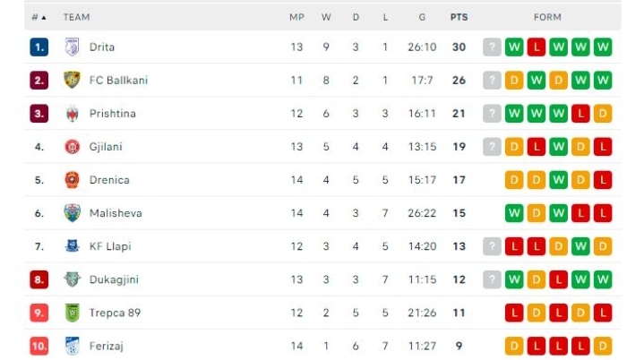
Task: Click the Drenica orange club logo
Action: click(72, 180)
